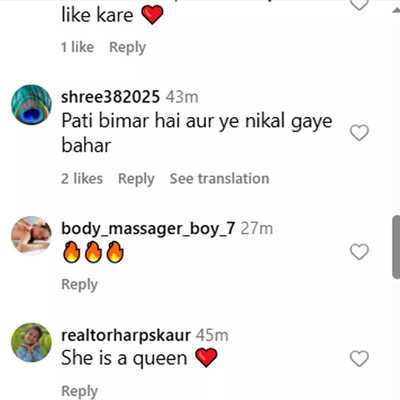400x400 pixels.
Task: Reply to the 'like kare' comment
Action: [127, 47]
